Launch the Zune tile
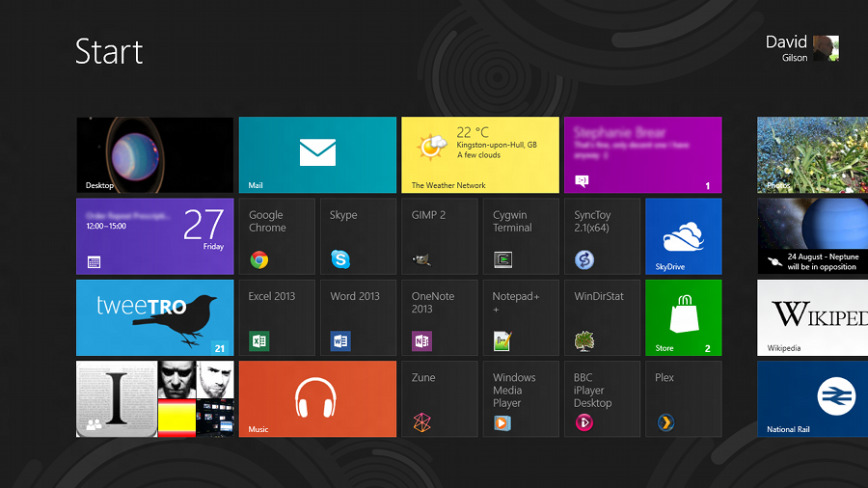The image size is (868, 488). 440,399
